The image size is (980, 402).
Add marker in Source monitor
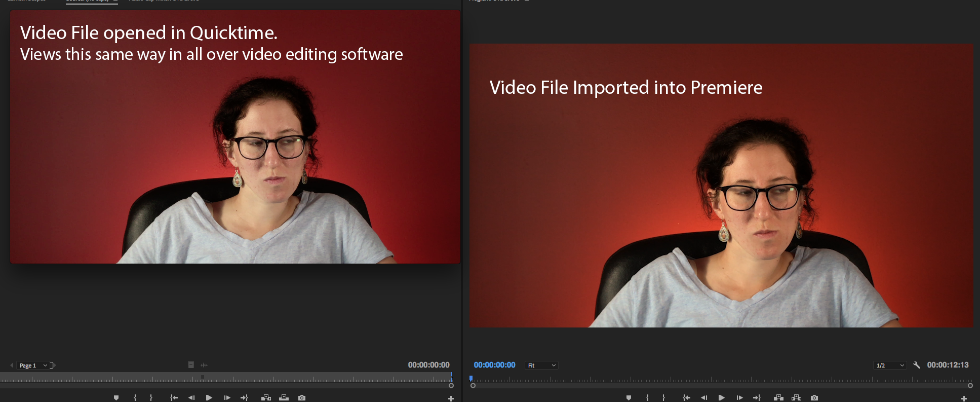point(116,398)
